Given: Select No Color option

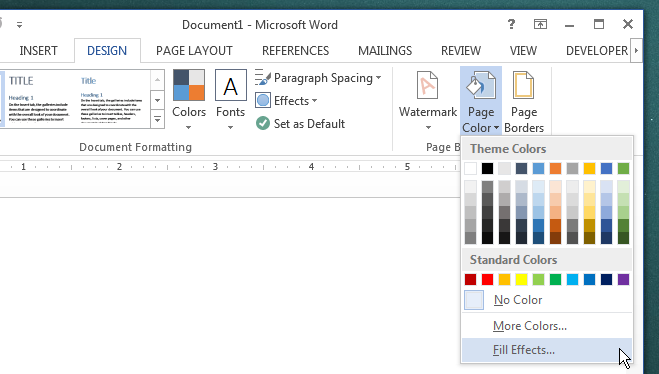Looking at the screenshot, I should [546, 300].
